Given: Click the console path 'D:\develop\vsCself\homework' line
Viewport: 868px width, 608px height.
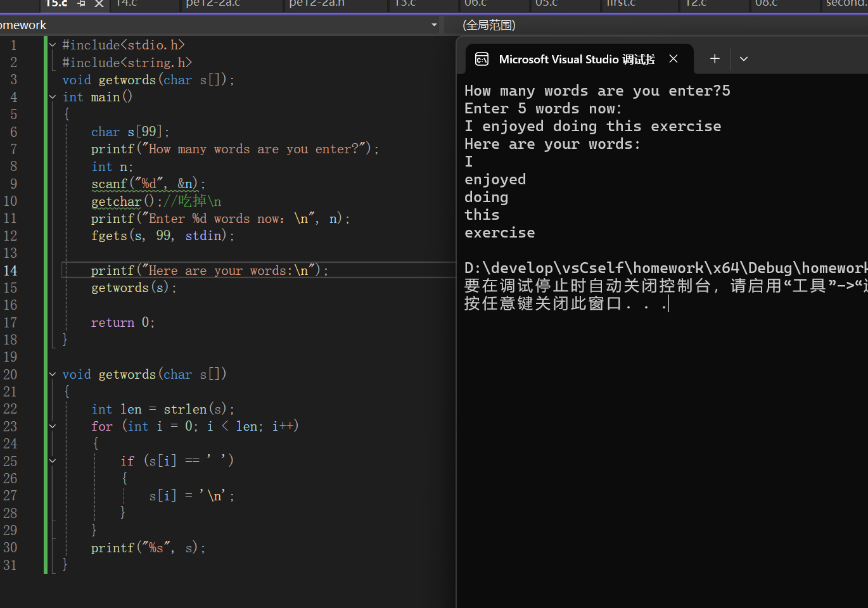Looking at the screenshot, I should 666,269.
